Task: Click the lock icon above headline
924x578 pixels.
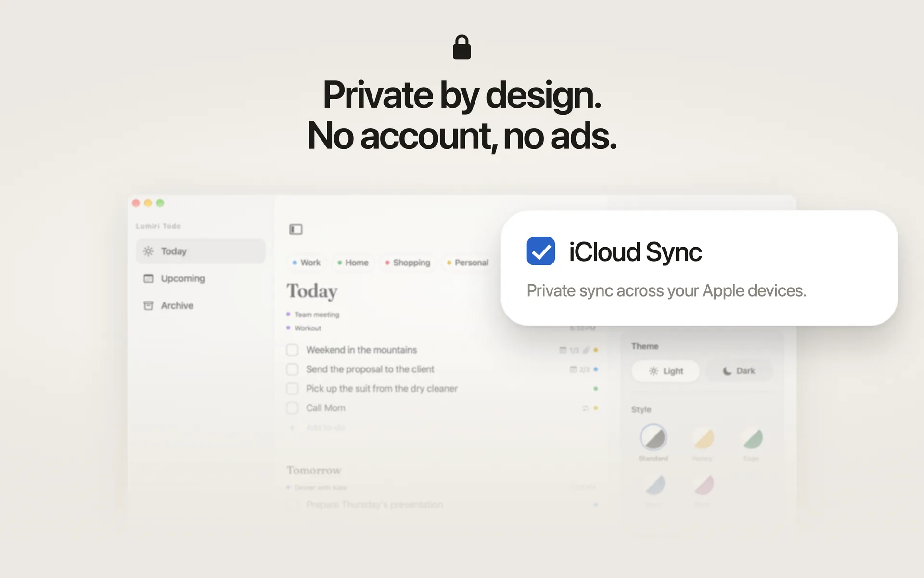Action: click(462, 47)
